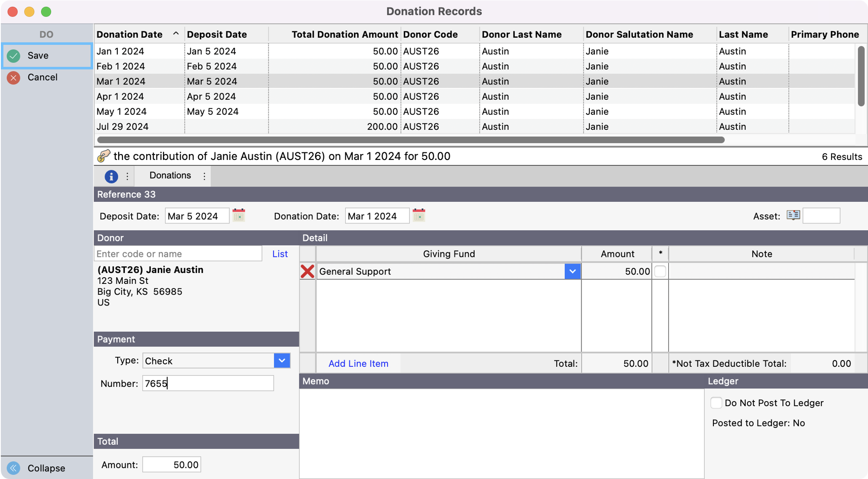Toggle the not-tax-deductible checkbox for General Support
The image size is (868, 479).
[660, 271]
